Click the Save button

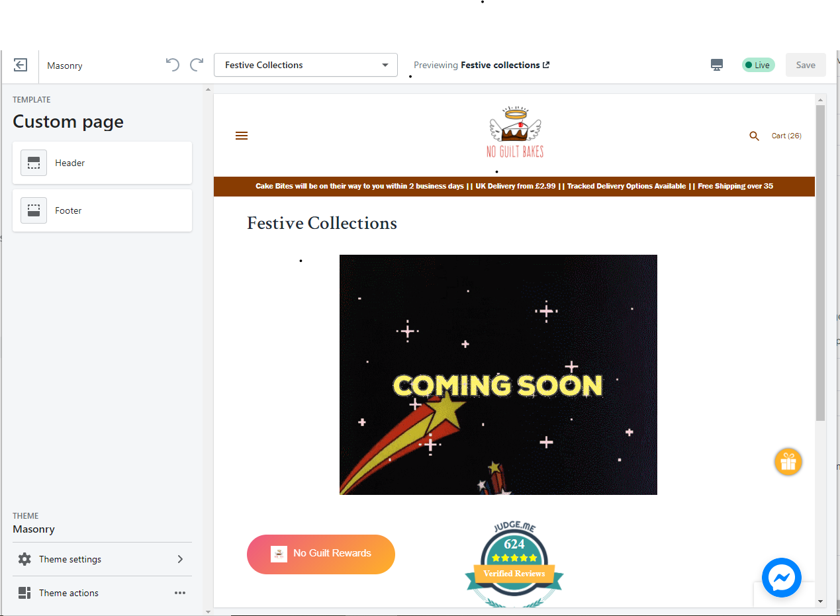[x=806, y=65]
